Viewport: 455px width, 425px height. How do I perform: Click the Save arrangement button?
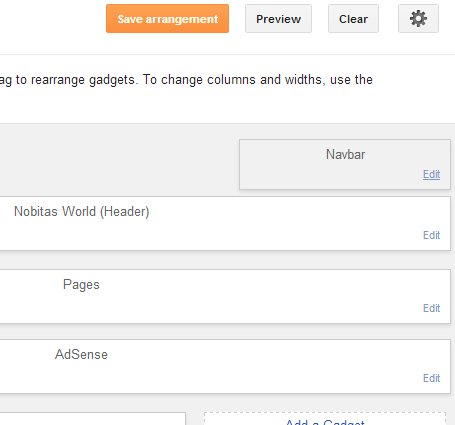[x=167, y=19]
